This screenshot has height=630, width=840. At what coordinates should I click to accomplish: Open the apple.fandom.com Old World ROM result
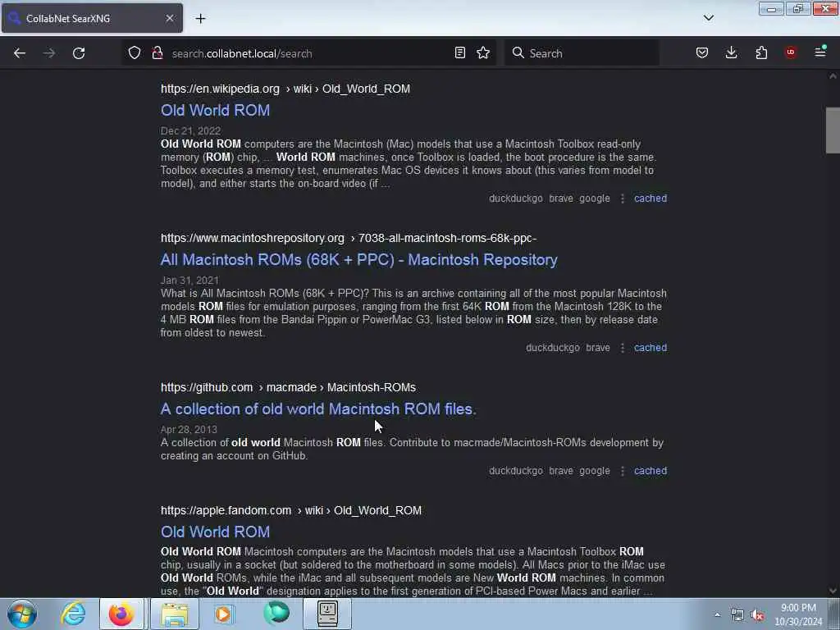[x=216, y=532]
